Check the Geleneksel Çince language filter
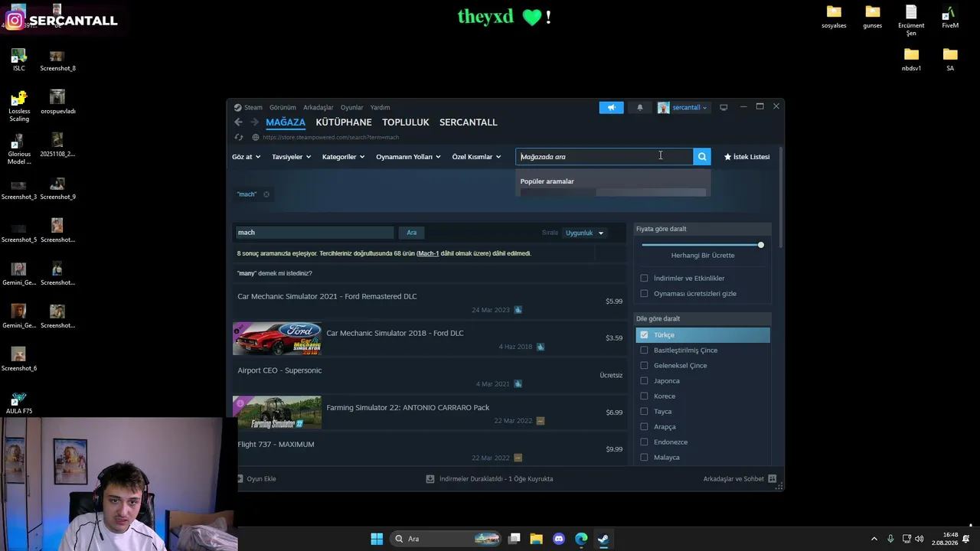 [x=644, y=366]
